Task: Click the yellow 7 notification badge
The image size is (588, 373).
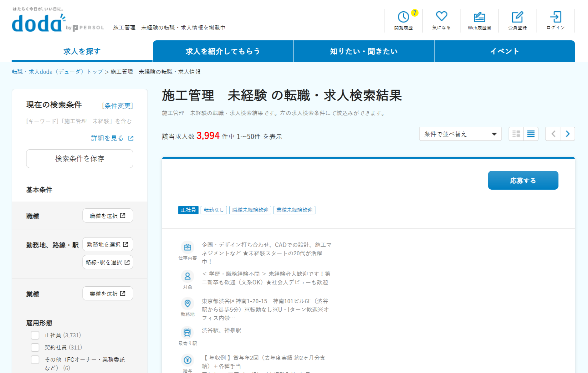Action: point(415,13)
